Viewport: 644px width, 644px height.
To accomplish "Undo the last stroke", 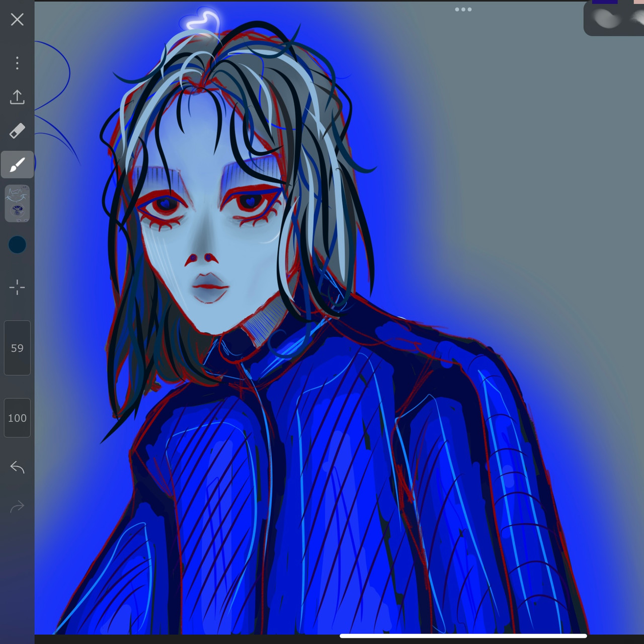I will pyautogui.click(x=17, y=467).
